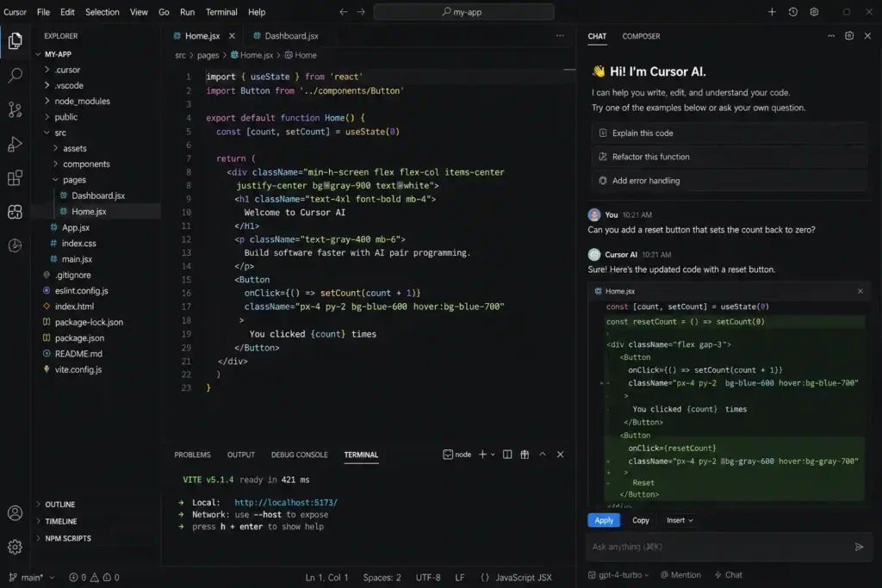The width and height of the screenshot is (882, 588).
Task: Click the my-app search box
Action: (463, 12)
